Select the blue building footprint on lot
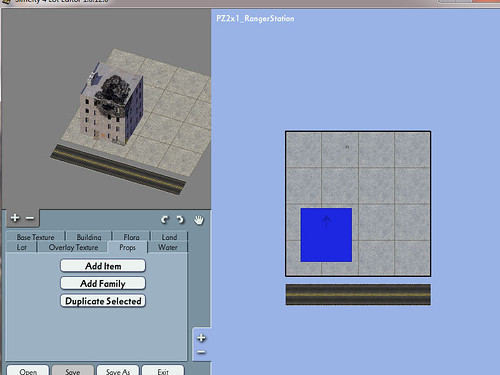This screenshot has height=375, width=500. click(x=326, y=235)
